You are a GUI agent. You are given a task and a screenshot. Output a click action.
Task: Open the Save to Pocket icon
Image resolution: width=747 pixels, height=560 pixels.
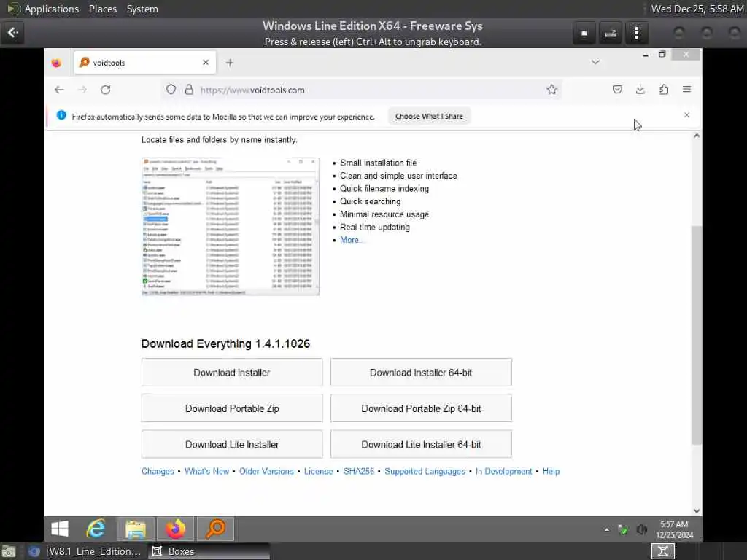(617, 90)
